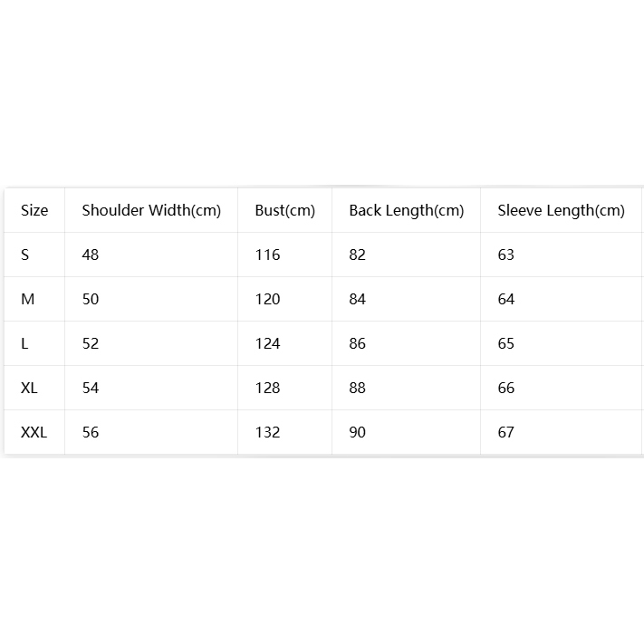Click bust value 124 in L row
The width and height of the screenshot is (644, 644).
pyautogui.click(x=267, y=343)
